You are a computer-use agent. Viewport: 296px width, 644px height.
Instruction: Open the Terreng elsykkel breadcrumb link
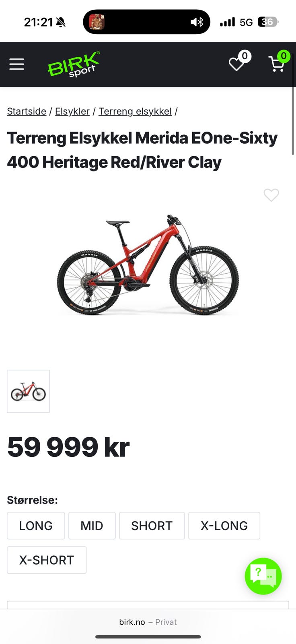(135, 111)
